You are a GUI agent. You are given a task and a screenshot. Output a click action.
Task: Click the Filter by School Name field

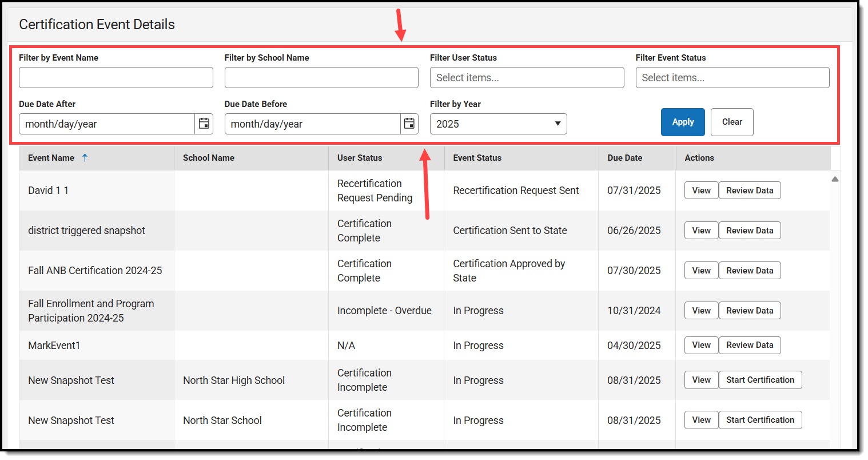point(321,77)
